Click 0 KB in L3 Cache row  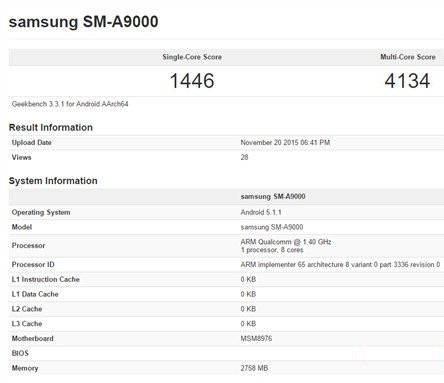248,324
